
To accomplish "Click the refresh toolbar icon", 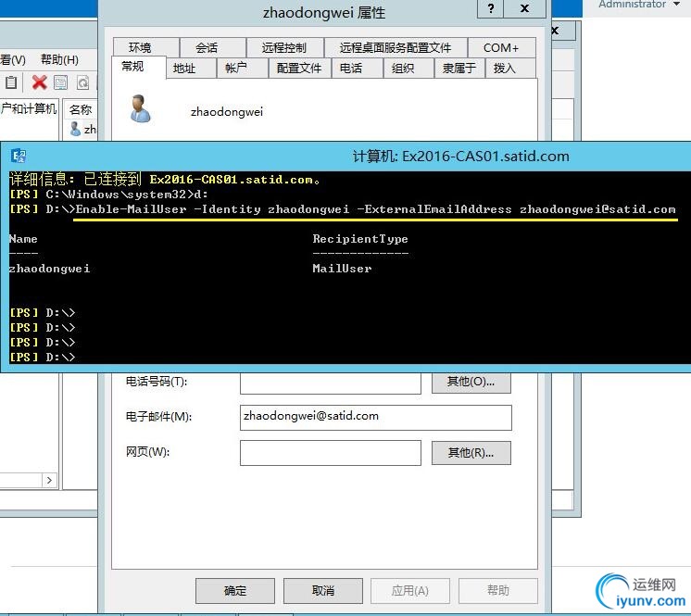I will pos(82,82).
